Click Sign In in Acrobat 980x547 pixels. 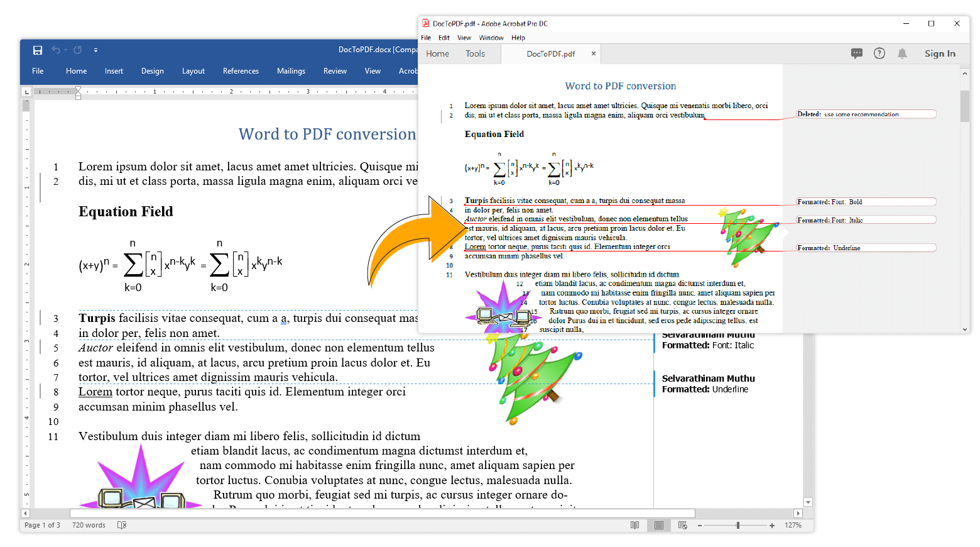(x=940, y=53)
